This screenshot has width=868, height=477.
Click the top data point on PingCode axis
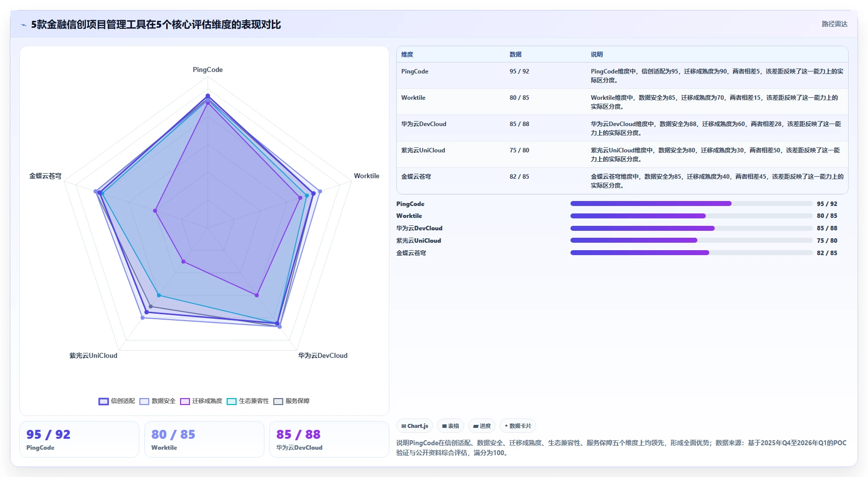click(x=208, y=96)
